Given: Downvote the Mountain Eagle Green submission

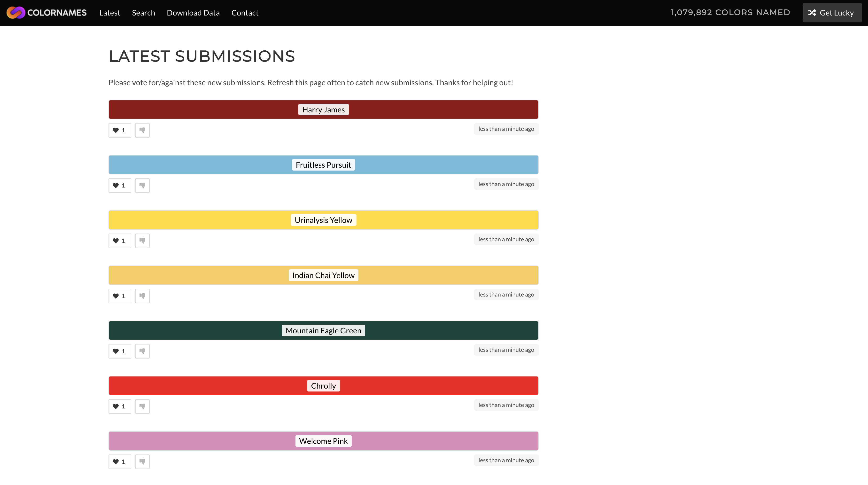Looking at the screenshot, I should 142,351.
